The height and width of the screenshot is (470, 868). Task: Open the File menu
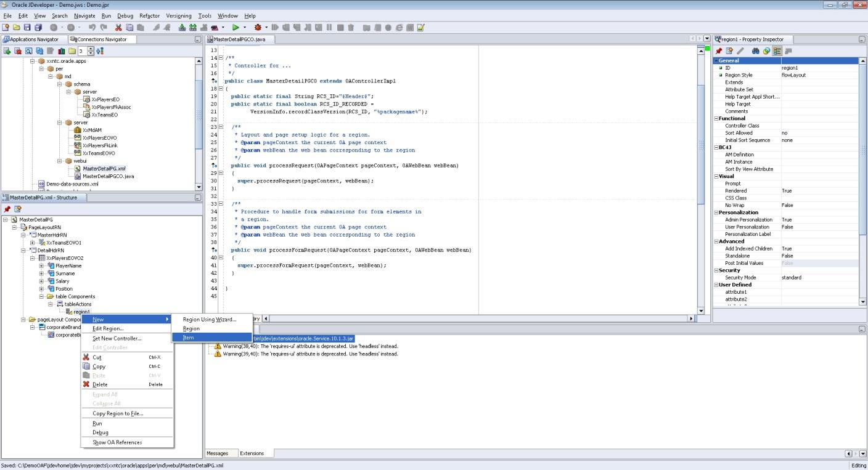7,15
